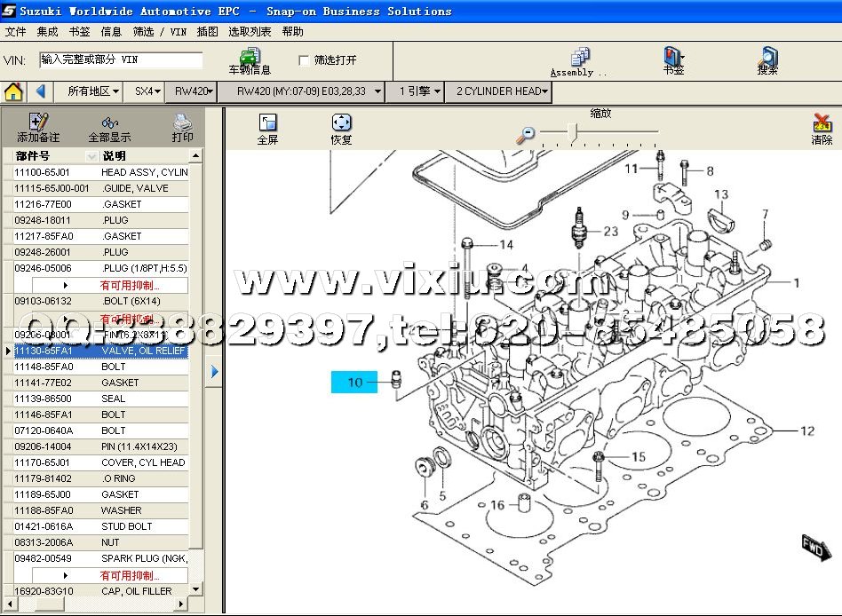
Task: Open the bookmarks (书签) toolbar icon
Action: coord(673,58)
